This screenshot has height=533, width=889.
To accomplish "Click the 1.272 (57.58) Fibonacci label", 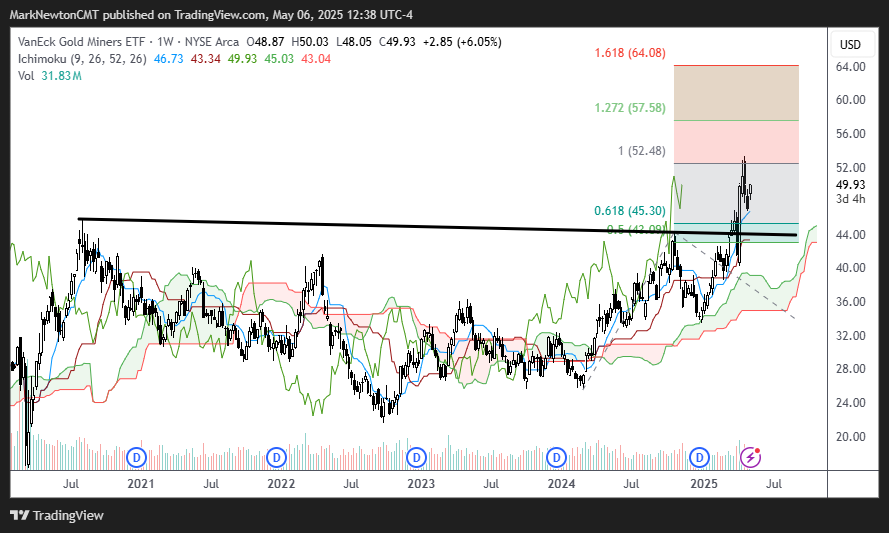I will pos(630,108).
